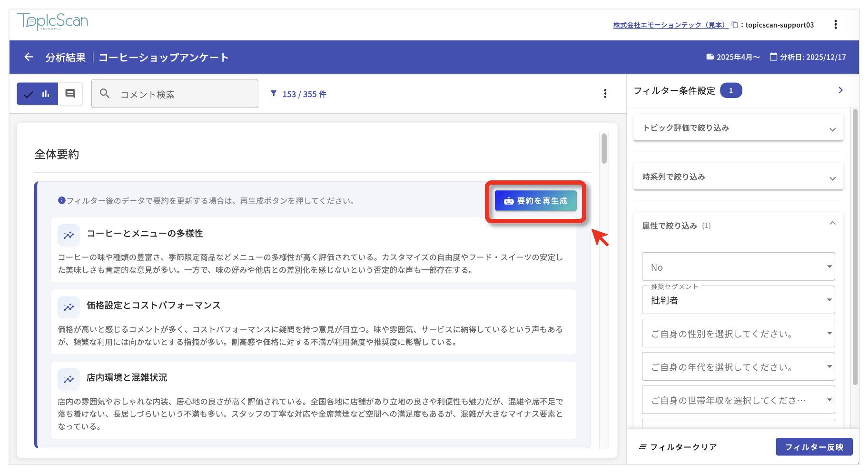Screen dimensions: 868x473
Task: Open 株式会社エモーションテック company link
Action: tap(670, 25)
